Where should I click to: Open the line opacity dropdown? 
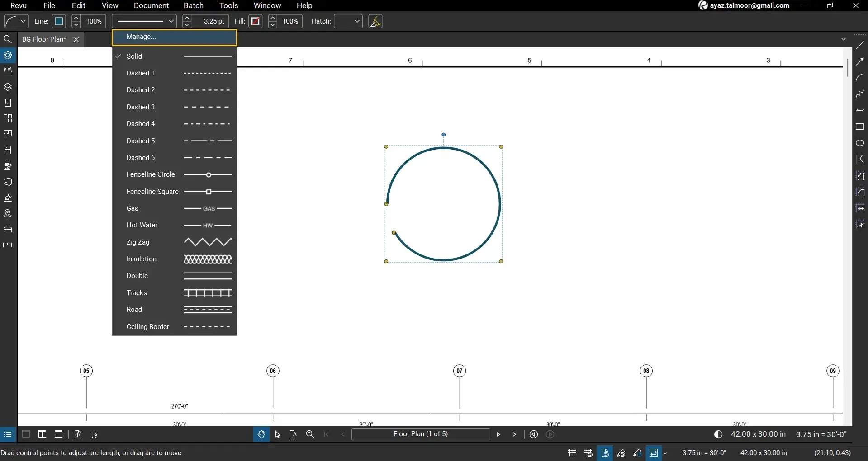[x=95, y=21]
